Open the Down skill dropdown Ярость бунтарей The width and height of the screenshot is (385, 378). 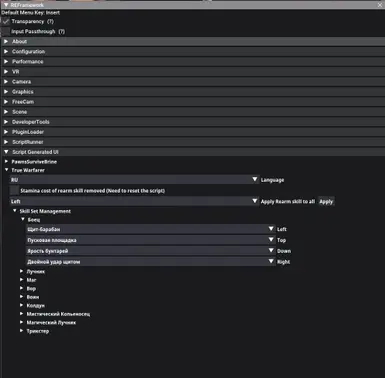point(151,251)
